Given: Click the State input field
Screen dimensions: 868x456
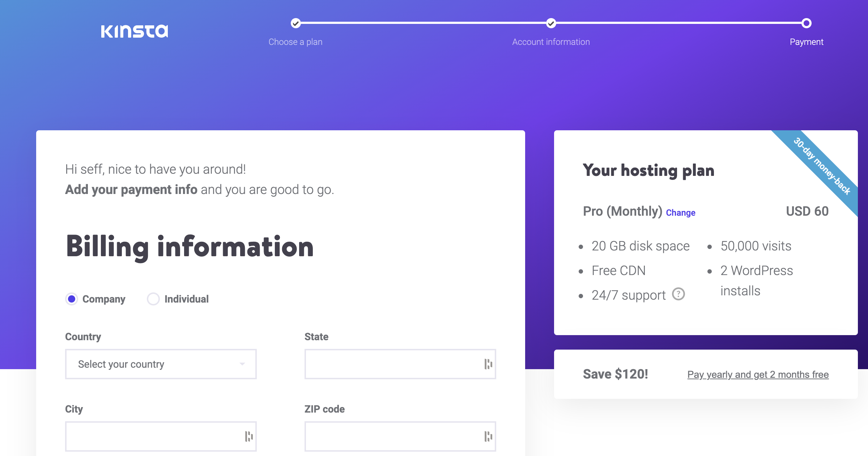Looking at the screenshot, I should coord(400,364).
